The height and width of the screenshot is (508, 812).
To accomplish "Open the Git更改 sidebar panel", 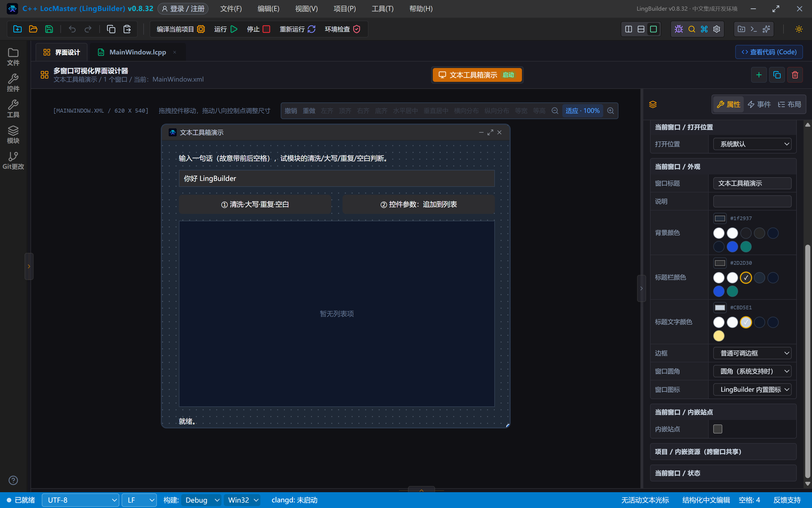I will coord(13,161).
